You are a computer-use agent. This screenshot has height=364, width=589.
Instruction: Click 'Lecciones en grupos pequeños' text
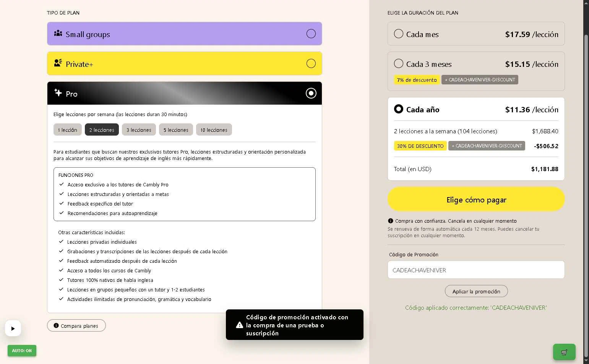pyautogui.click(x=136, y=290)
